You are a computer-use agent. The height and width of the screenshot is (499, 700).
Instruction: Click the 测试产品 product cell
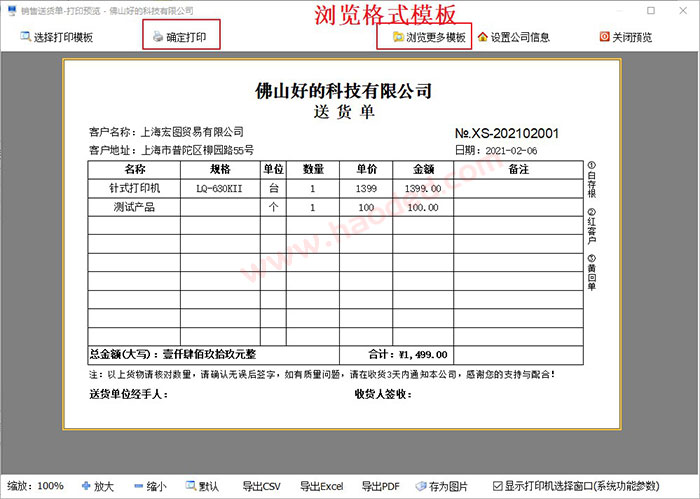[134, 207]
